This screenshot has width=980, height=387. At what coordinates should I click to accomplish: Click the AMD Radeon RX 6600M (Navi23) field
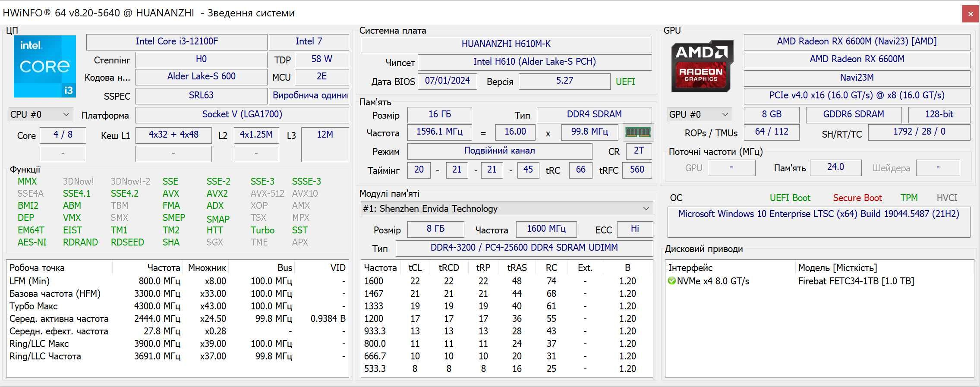point(857,42)
